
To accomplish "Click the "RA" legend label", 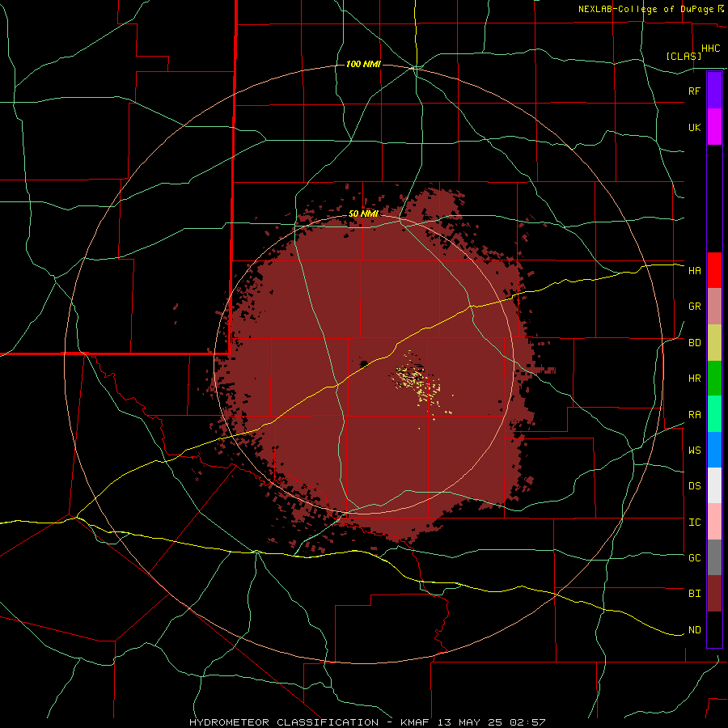I will pos(694,415).
